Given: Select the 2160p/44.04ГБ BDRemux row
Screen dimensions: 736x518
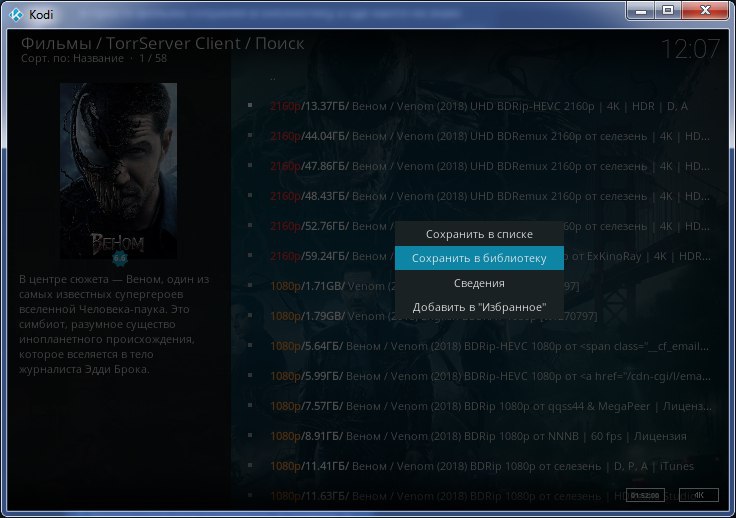Looking at the screenshot, I should pyautogui.click(x=479, y=136).
